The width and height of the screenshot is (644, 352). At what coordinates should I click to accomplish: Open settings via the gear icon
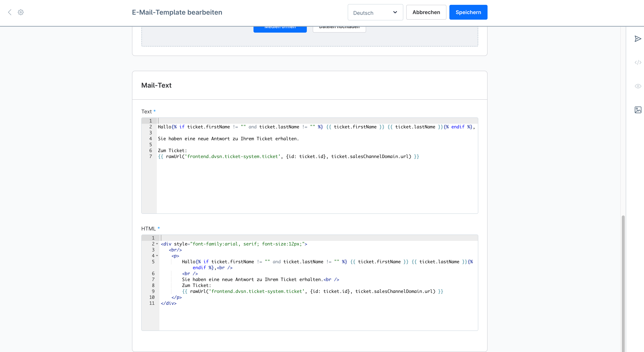pos(21,12)
